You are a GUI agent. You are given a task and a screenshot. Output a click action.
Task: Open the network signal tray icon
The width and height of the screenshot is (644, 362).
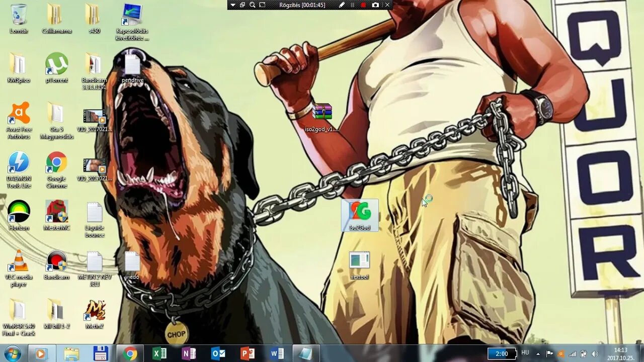click(x=573, y=353)
